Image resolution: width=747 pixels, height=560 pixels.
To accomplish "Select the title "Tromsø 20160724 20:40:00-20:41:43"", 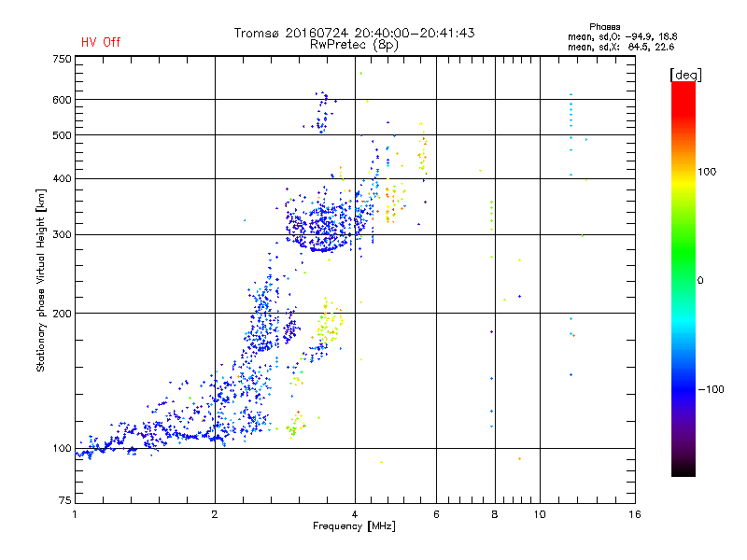I will [354, 33].
